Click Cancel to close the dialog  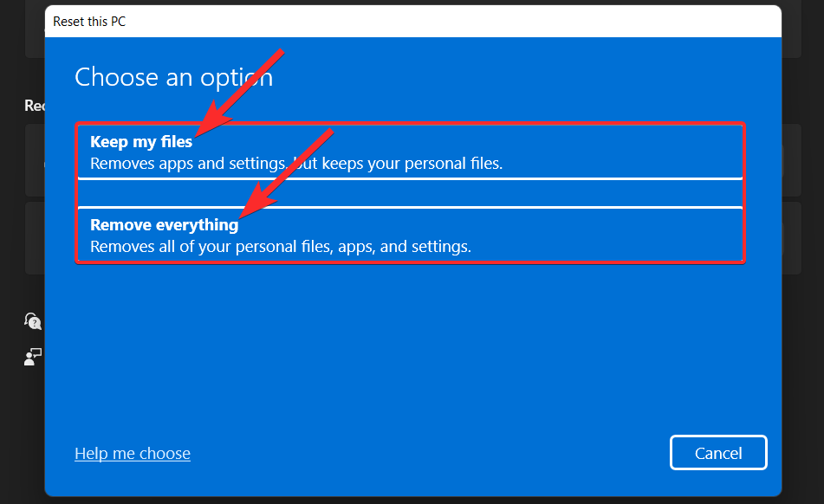[718, 452]
